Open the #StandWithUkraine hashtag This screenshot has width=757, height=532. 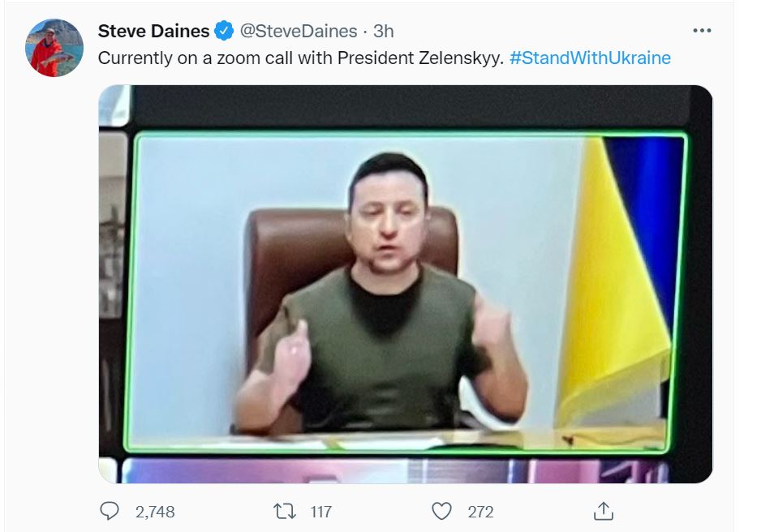[590, 58]
